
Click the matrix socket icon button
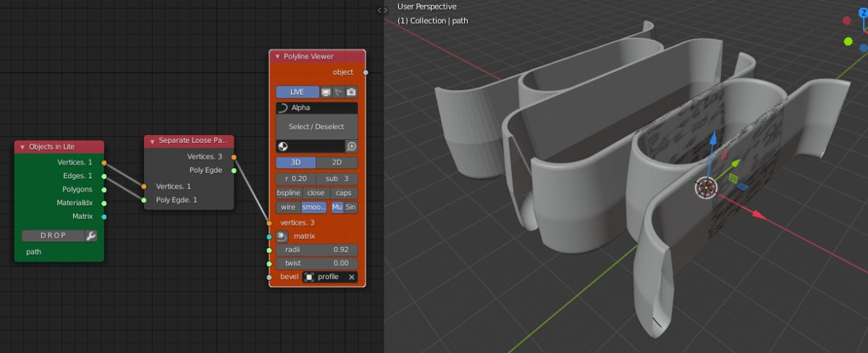click(282, 236)
